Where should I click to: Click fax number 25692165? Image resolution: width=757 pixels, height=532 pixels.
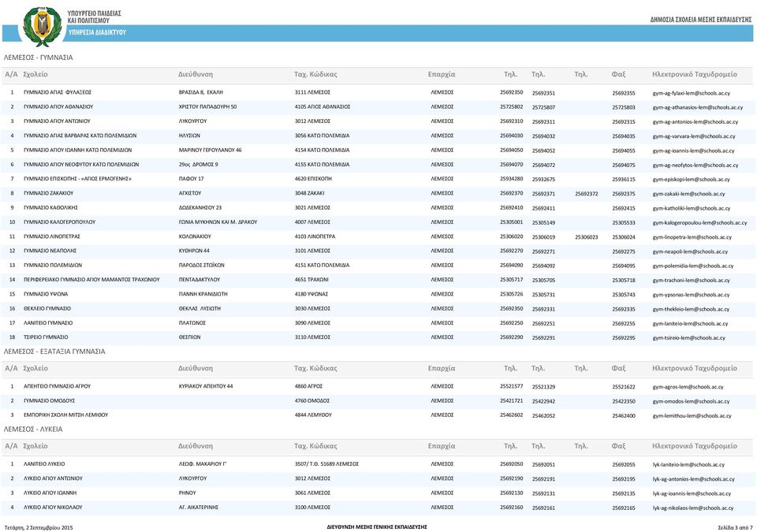pyautogui.click(x=624, y=508)
